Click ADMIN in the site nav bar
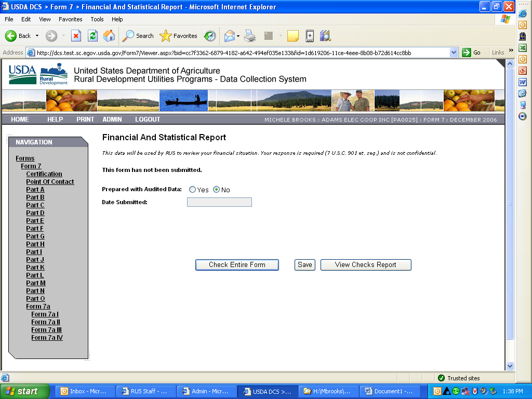Screen dimensions: 532x399 click(x=112, y=119)
